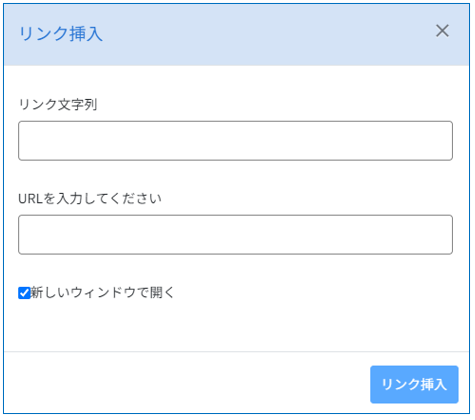Select the entry box under URLを入力してください

235,235
